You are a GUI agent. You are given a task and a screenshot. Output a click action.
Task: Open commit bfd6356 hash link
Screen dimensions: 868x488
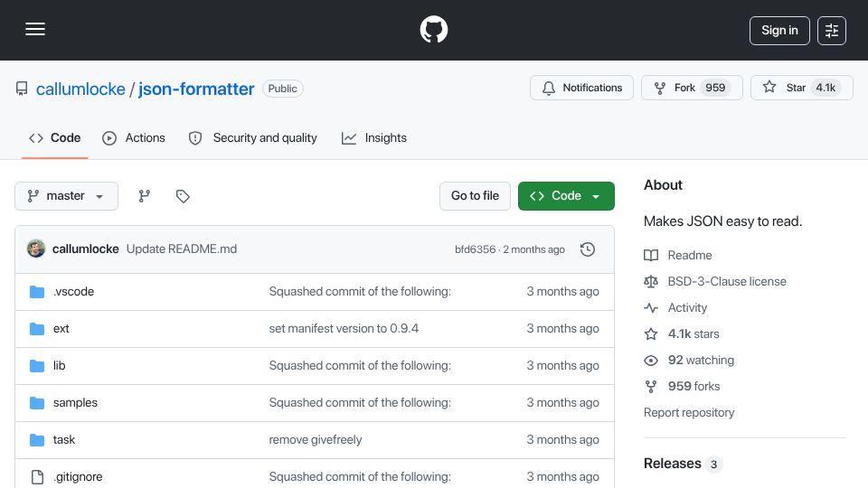(475, 249)
